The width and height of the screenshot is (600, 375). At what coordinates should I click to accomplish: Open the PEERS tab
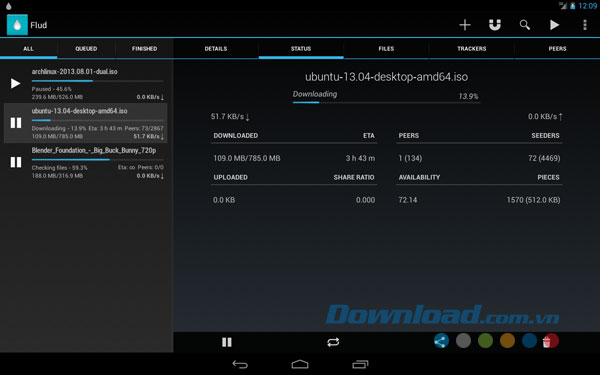coord(557,49)
